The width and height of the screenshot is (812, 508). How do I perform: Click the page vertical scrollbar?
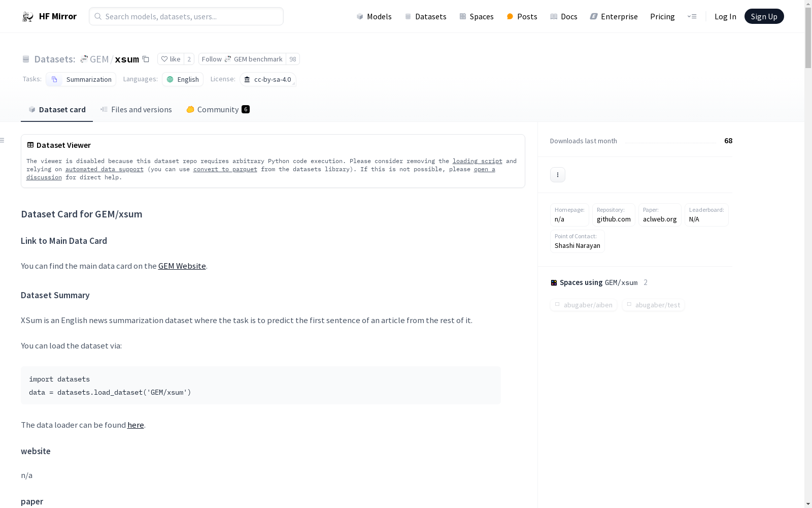808,254
